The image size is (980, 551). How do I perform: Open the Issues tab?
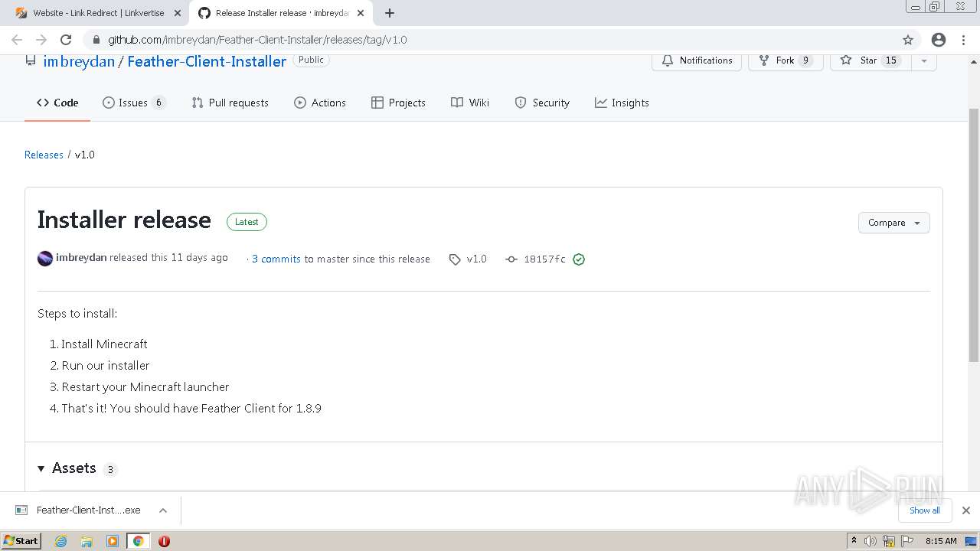134,103
